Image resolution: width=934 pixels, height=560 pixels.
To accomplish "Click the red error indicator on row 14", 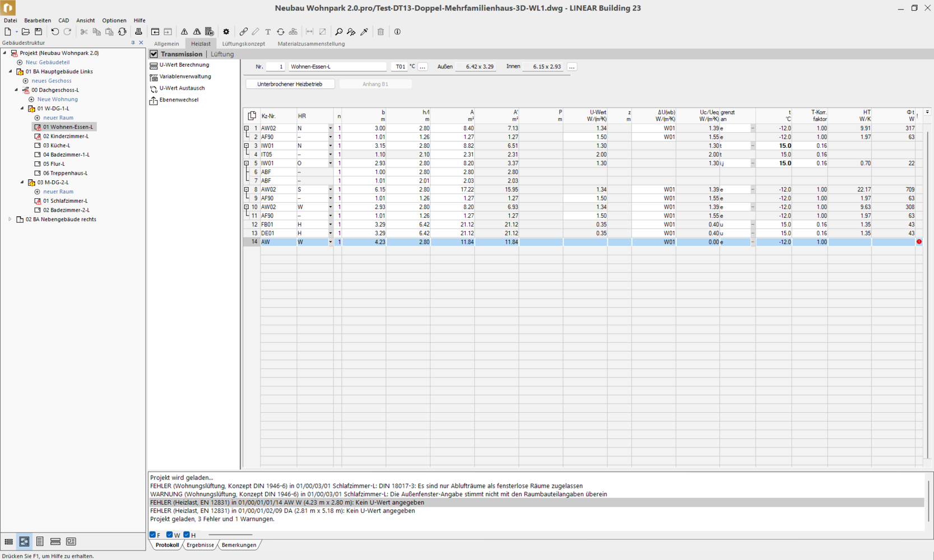I will coord(919,242).
